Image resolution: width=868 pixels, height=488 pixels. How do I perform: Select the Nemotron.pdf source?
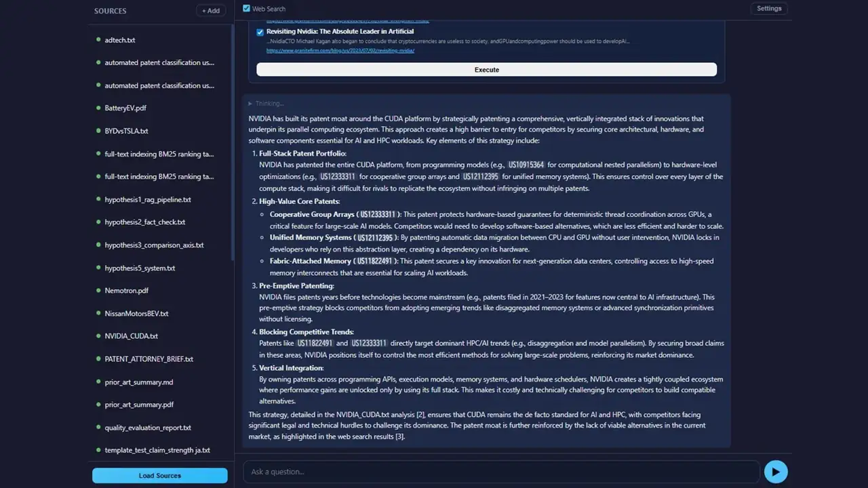[x=126, y=291]
